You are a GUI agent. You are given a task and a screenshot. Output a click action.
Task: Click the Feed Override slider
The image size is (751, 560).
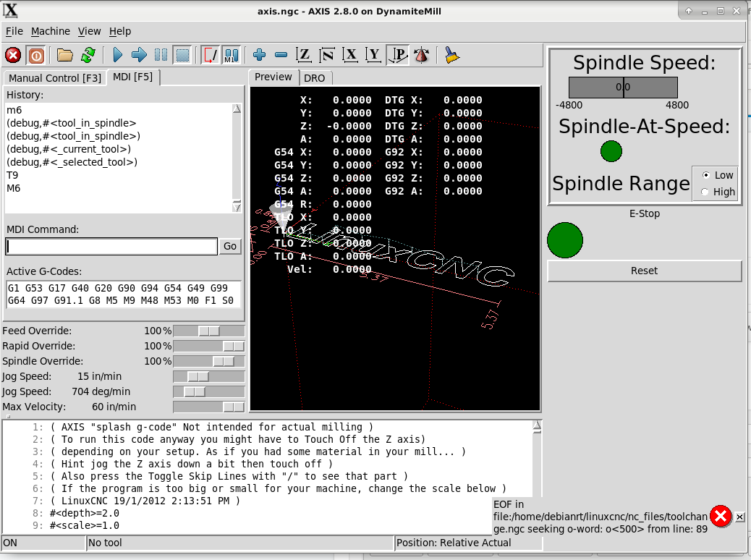point(208,331)
